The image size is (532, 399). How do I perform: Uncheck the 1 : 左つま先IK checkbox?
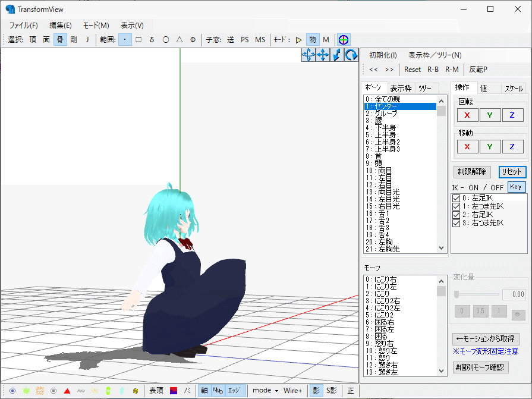457,206
